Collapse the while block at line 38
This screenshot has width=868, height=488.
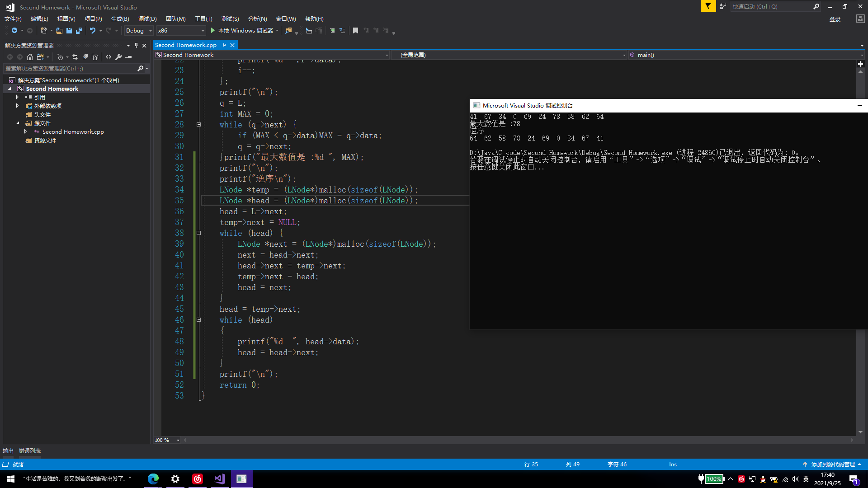[198, 233]
